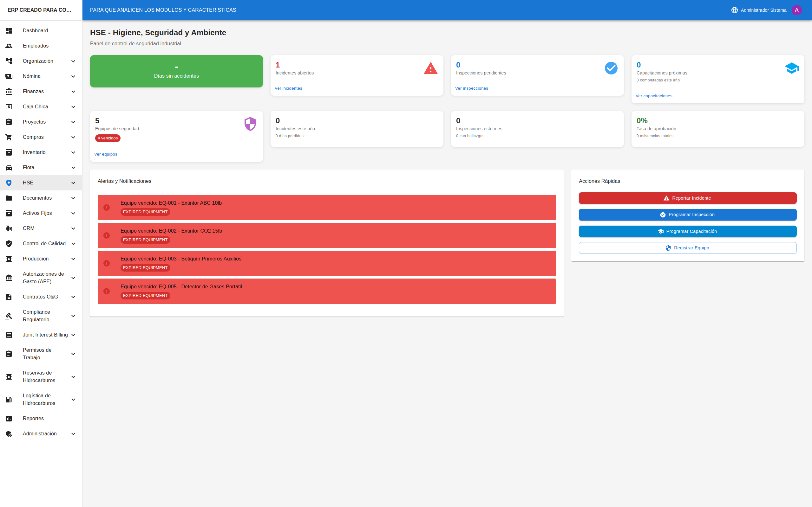The height and width of the screenshot is (507, 812).
Task: Click the red warning triangle on Incidentes card
Action: pos(430,68)
